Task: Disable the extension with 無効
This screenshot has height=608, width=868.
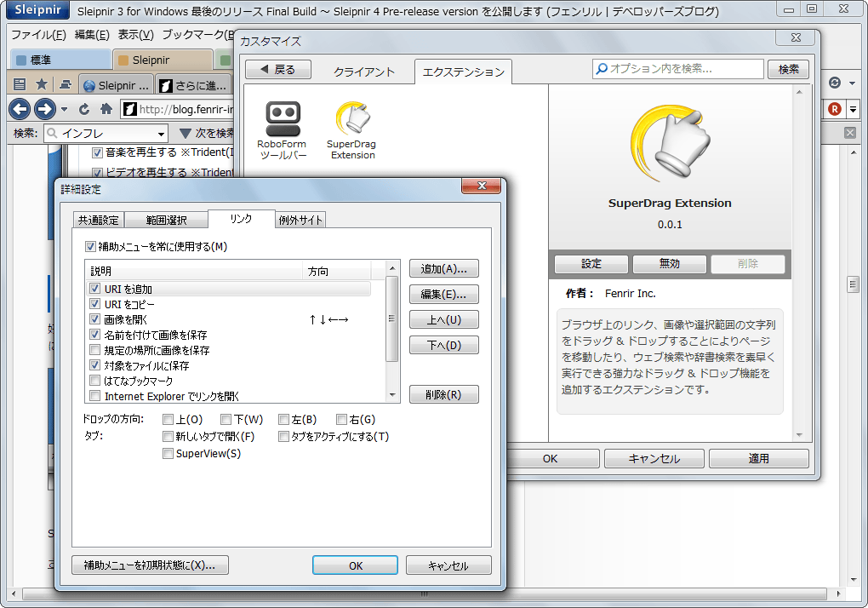Action: 669,264
